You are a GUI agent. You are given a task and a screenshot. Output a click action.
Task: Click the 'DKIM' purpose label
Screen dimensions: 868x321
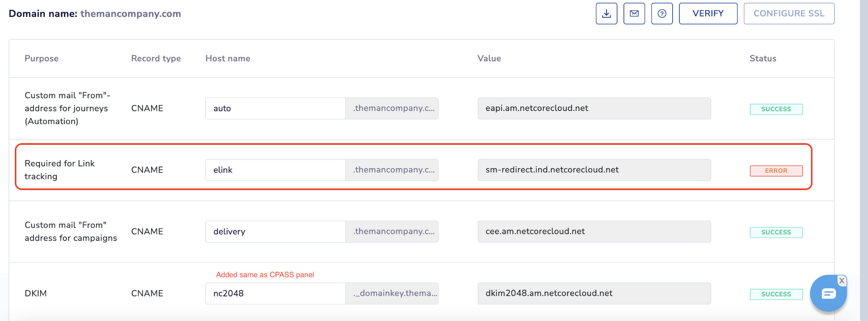tap(36, 293)
